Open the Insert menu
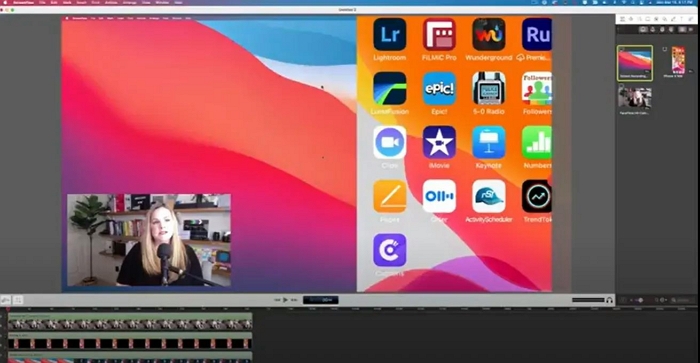 click(82, 3)
